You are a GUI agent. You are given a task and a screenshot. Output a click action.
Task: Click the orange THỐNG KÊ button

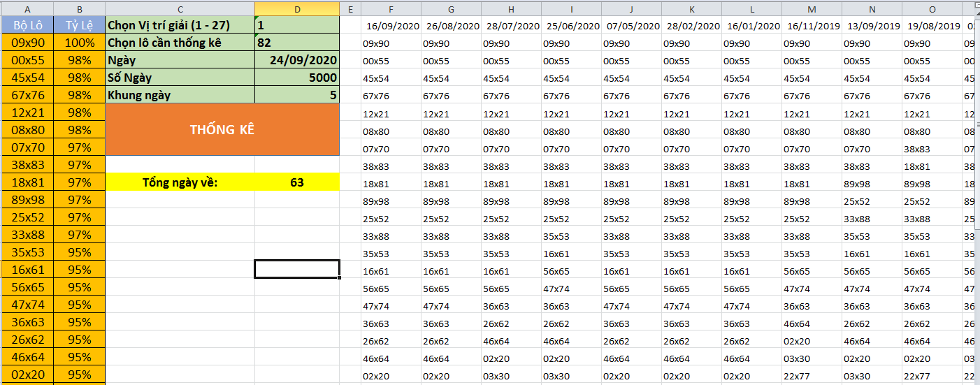222,129
